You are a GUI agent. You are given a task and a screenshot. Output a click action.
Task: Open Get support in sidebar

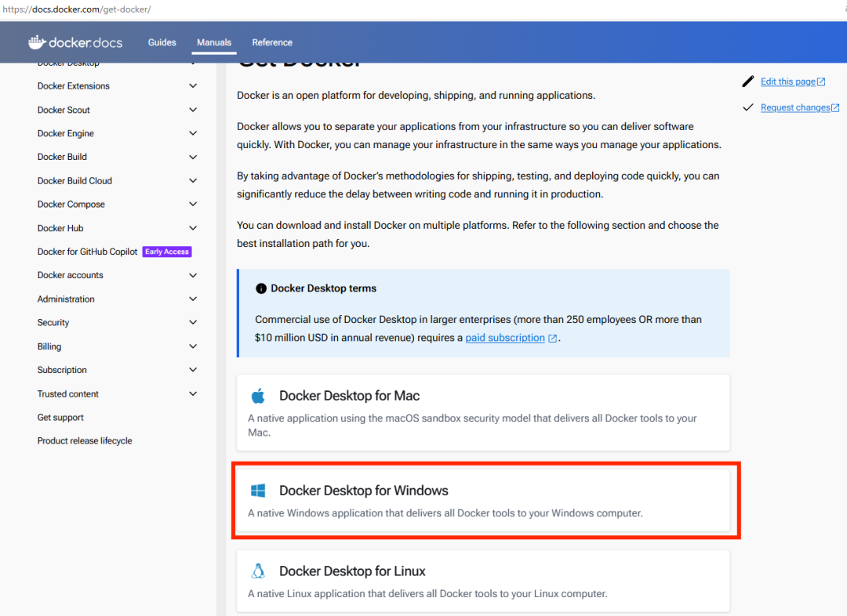click(60, 417)
